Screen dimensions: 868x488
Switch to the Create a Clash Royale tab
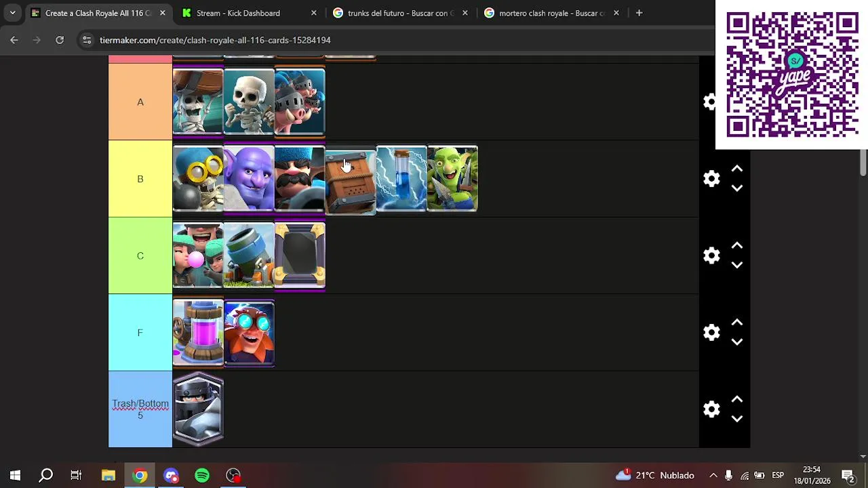coord(98,13)
